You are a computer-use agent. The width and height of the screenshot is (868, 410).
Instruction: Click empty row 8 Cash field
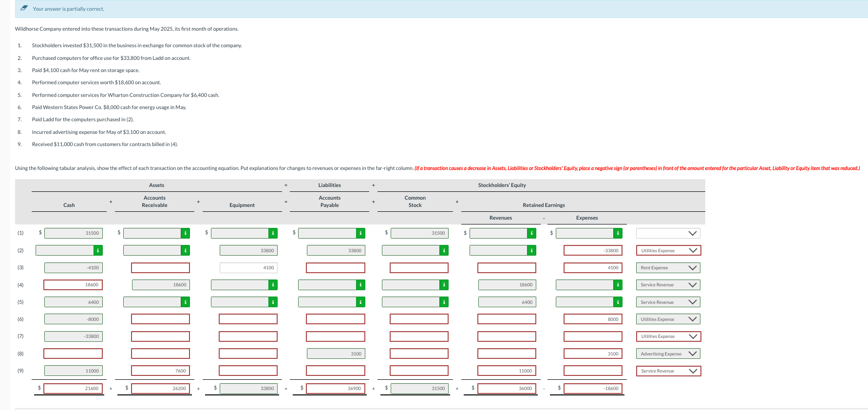point(73,354)
